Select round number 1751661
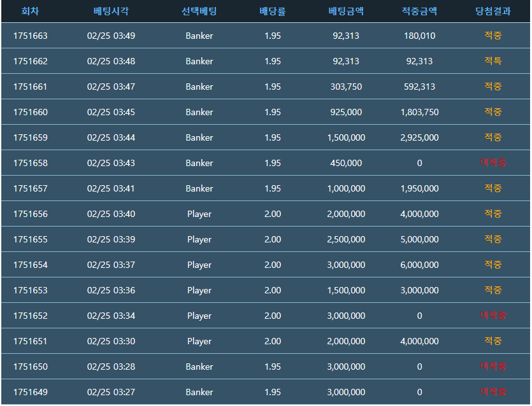This screenshot has width=532, height=406. tap(31, 87)
